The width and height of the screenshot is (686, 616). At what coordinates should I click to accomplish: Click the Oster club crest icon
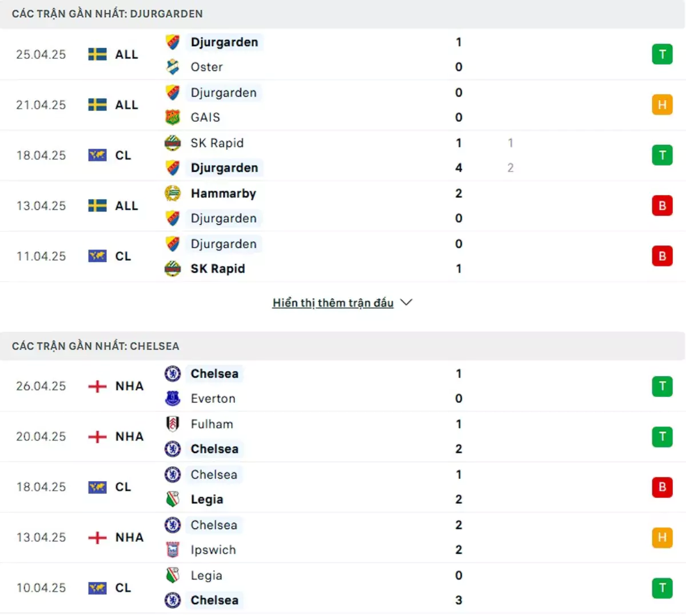[x=173, y=67]
